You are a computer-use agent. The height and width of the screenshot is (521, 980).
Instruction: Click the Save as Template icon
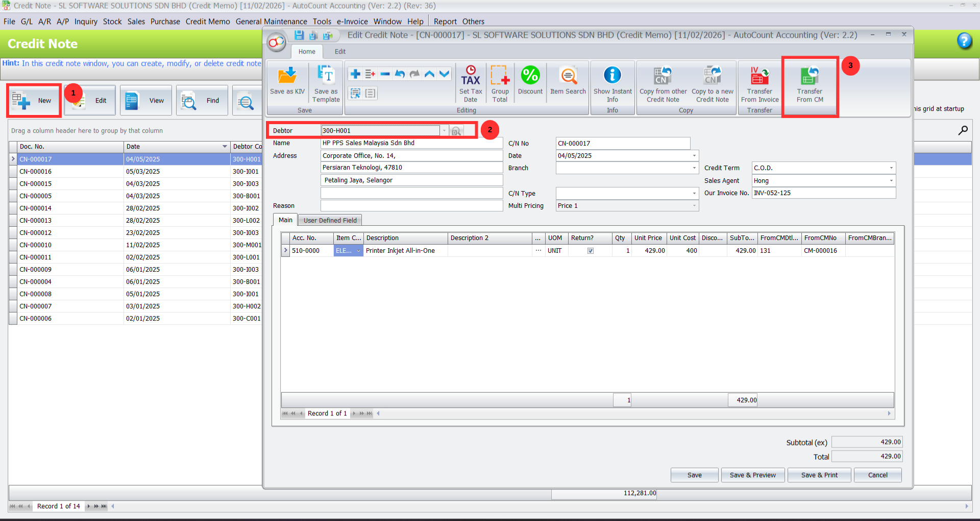point(326,82)
